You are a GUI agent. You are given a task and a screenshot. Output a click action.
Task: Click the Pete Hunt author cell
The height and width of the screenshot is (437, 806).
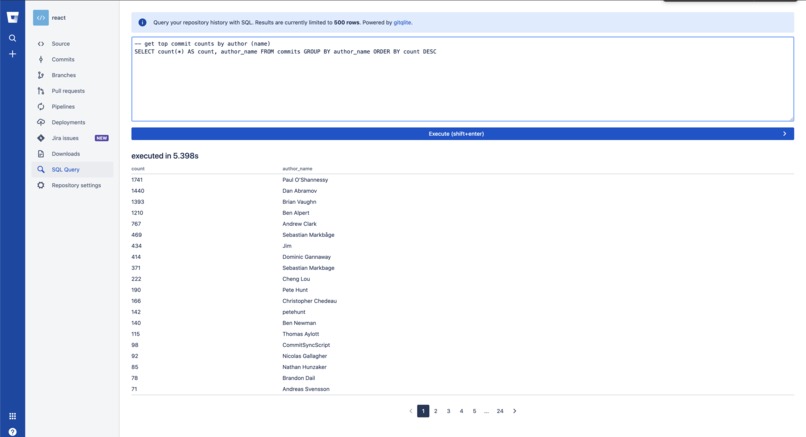tap(295, 290)
